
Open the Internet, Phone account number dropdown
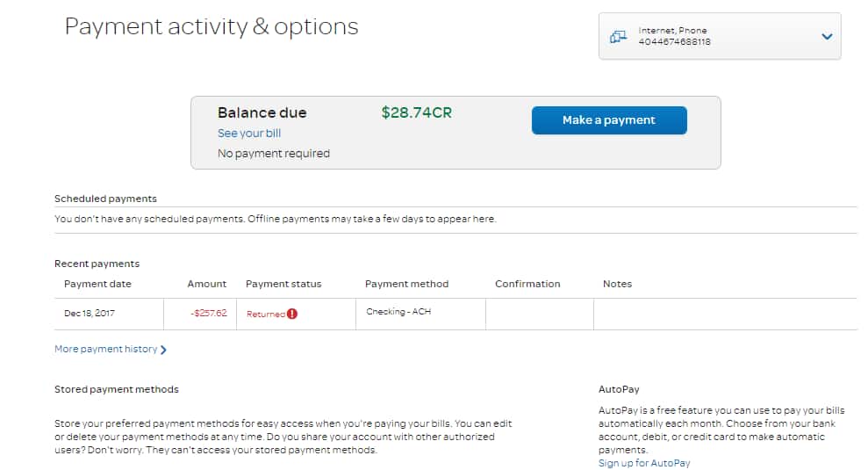719,36
